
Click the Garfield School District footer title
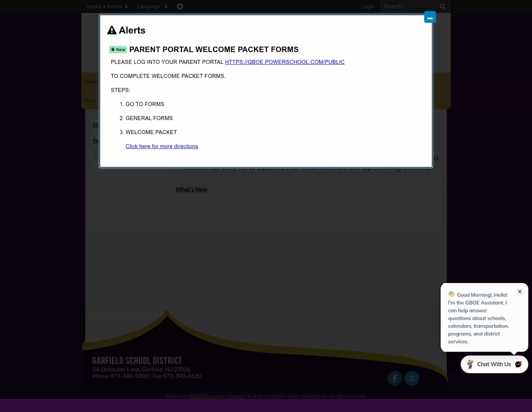tap(137, 361)
